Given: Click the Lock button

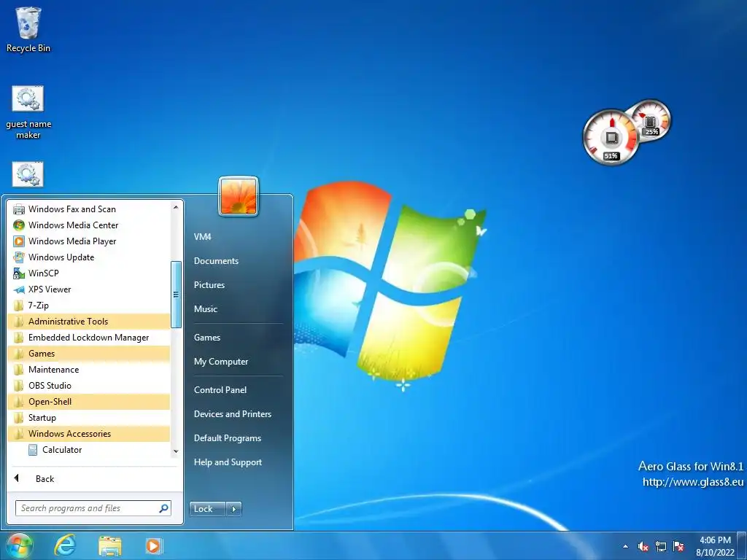Looking at the screenshot, I should click(x=207, y=508).
